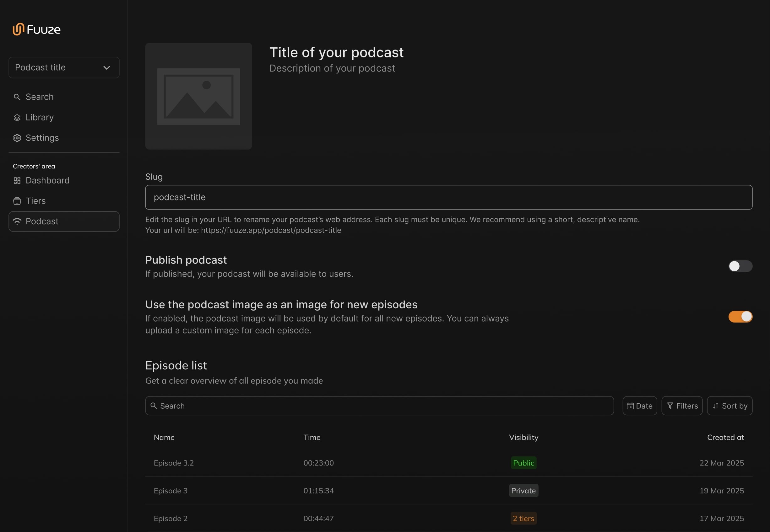Click the 2 tiers visibility badge
Screen dimensions: 770x532
[x=523, y=519]
